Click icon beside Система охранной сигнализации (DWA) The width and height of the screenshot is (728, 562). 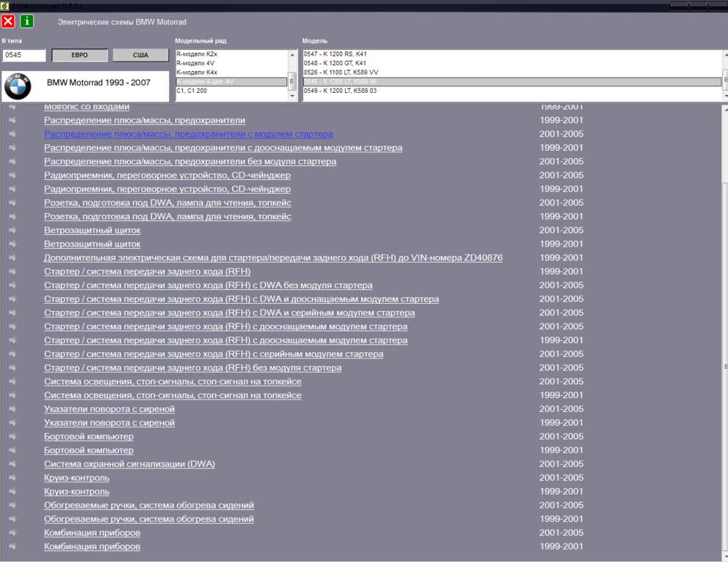point(12,464)
